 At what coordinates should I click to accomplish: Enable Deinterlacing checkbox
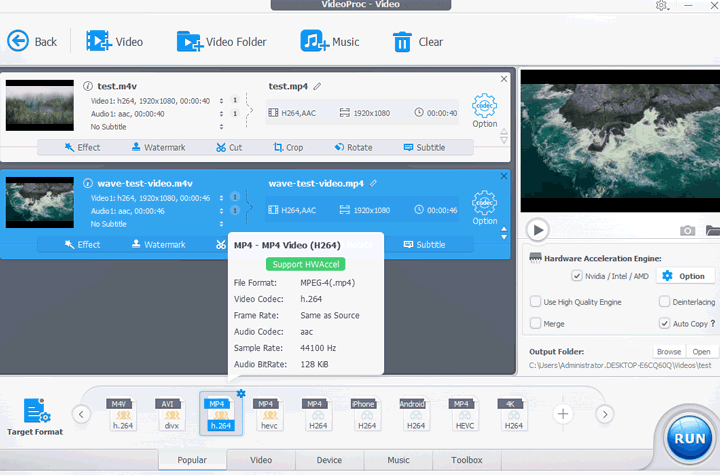click(x=664, y=302)
